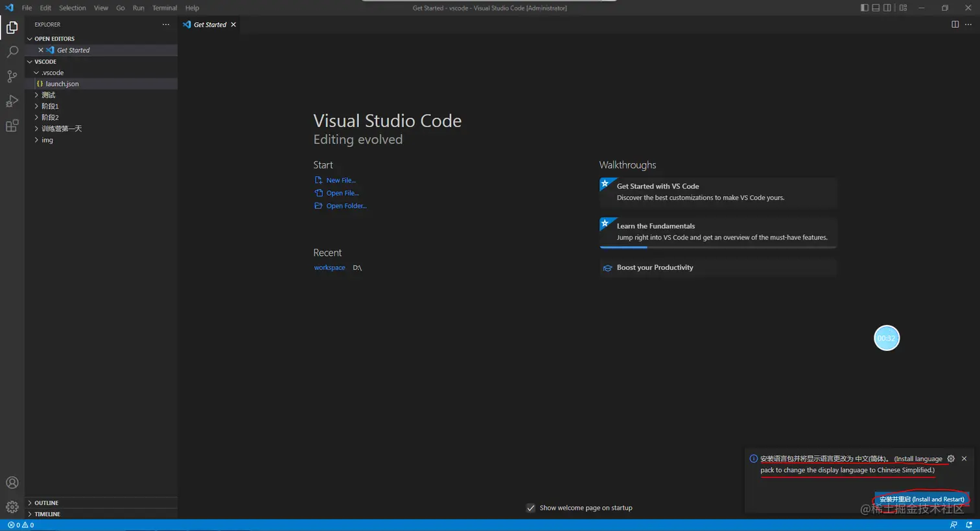Open notification settings gear icon
This screenshot has height=531, width=980.
[x=951, y=458]
